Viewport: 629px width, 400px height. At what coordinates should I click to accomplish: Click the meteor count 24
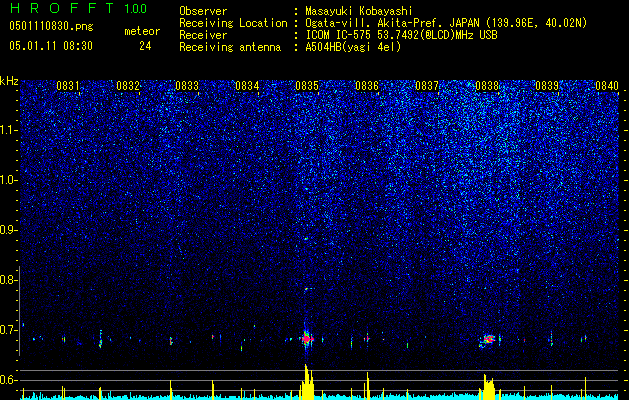coord(145,46)
